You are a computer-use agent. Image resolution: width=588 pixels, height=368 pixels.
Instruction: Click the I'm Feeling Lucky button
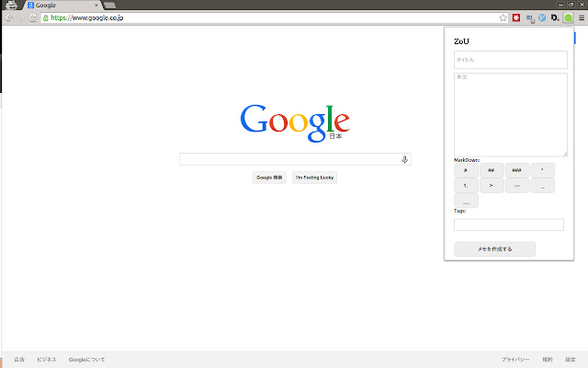pos(314,178)
